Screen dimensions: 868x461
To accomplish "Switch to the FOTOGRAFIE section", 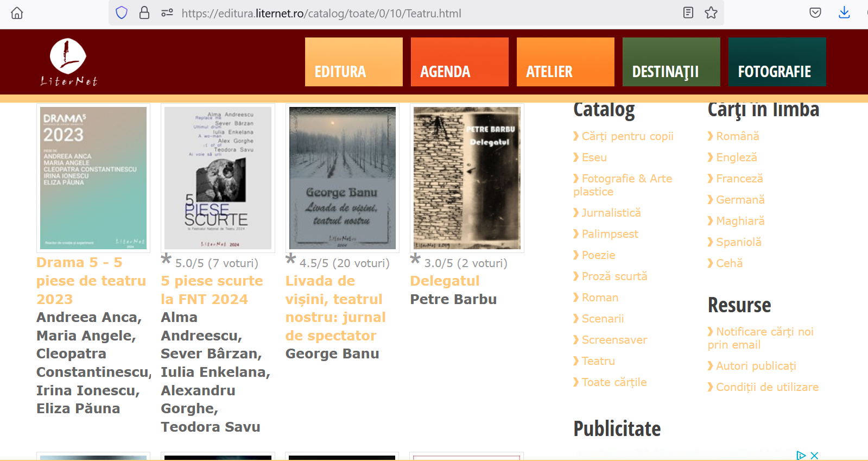I will [x=777, y=62].
